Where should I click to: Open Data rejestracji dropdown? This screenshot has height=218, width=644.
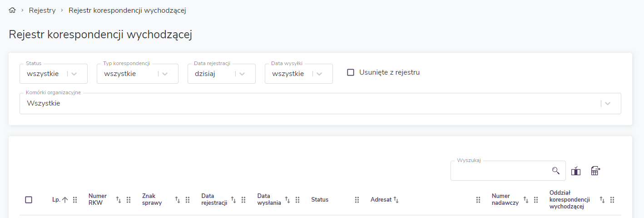click(243, 74)
